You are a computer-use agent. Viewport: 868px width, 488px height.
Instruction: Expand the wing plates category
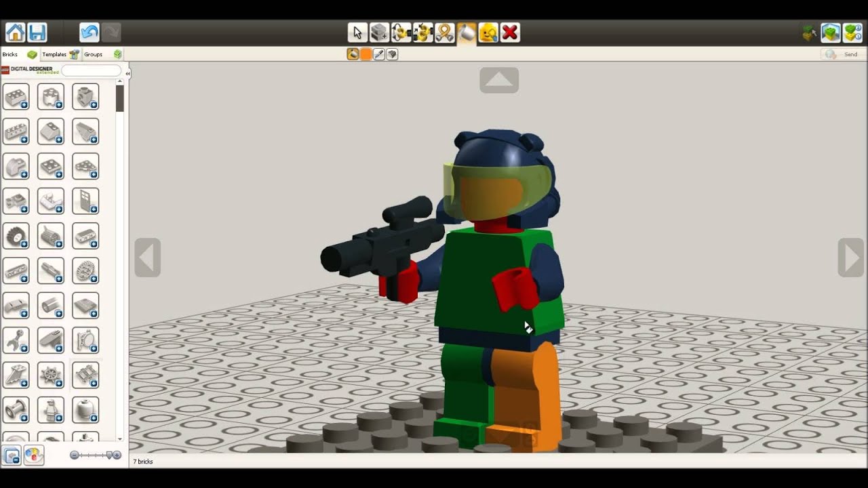point(16,375)
